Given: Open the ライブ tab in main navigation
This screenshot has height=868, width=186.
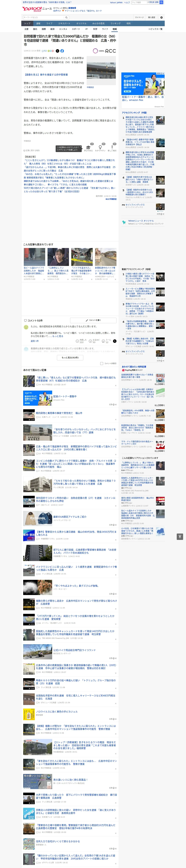Looking at the screenshot, I should [x=49, y=24].
